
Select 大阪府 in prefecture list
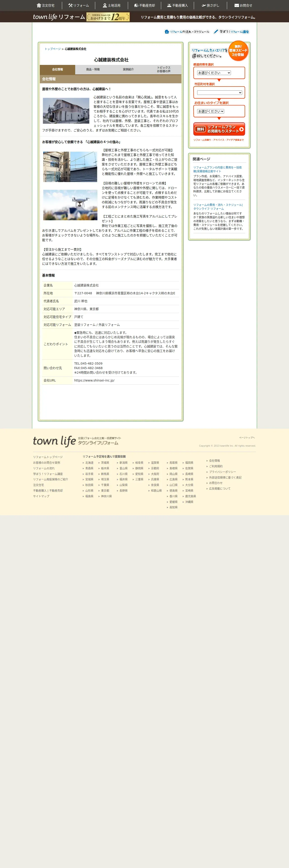(155, 474)
